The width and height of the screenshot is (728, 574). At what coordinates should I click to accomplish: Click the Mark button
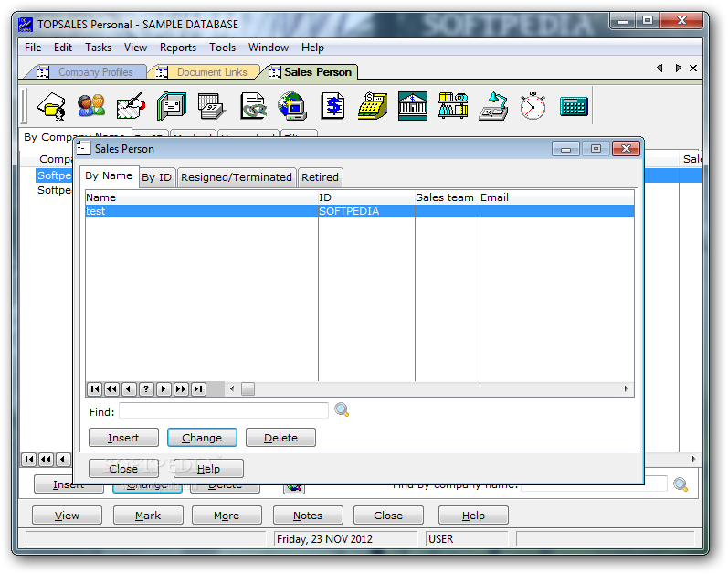(x=148, y=515)
